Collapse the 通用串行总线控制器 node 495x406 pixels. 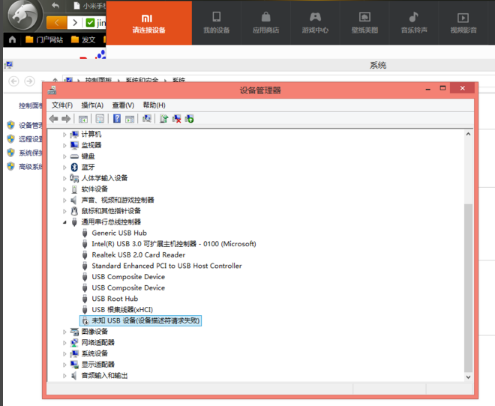(x=64, y=222)
